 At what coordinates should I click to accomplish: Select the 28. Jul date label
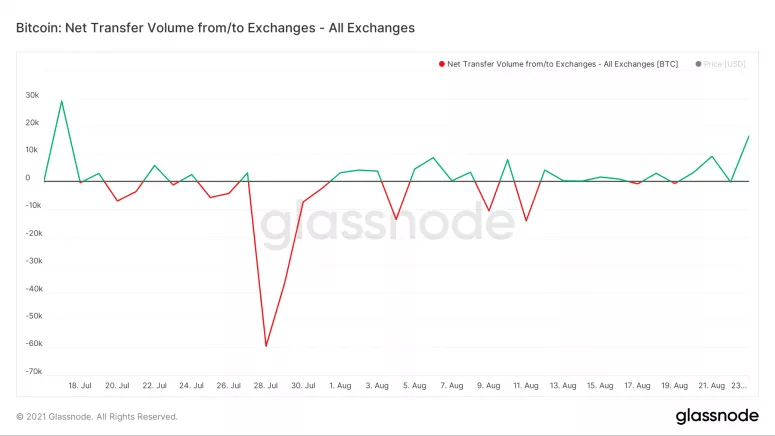[266, 385]
